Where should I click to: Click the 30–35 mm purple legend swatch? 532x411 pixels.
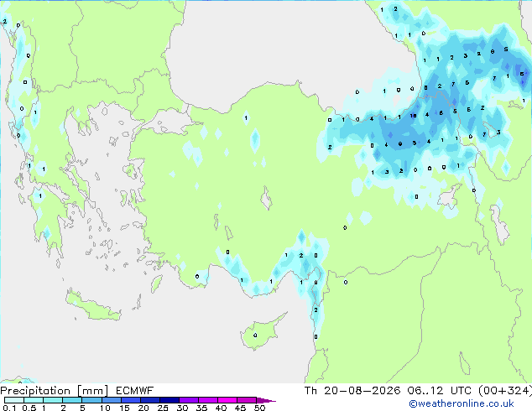point(188,400)
